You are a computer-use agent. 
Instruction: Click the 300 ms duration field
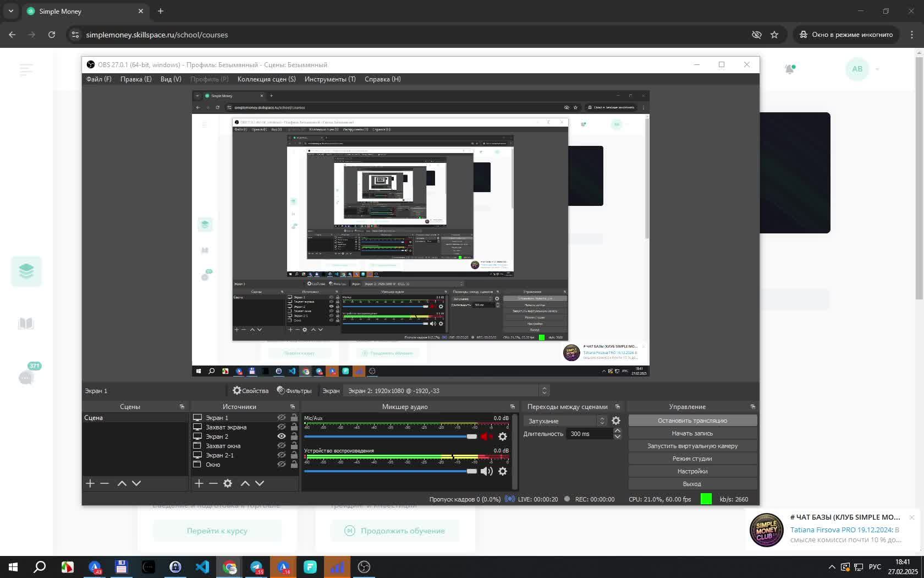point(590,434)
